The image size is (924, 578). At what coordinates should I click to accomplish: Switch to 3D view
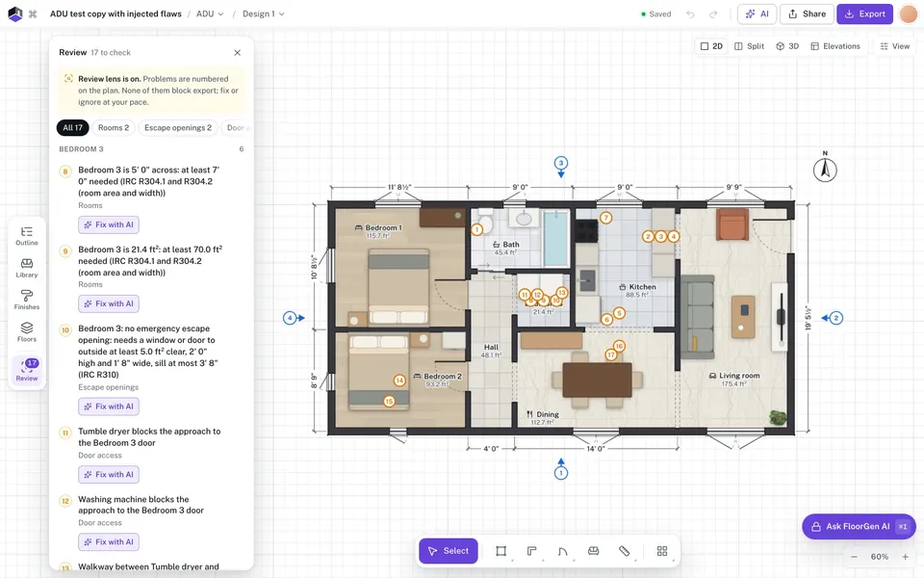[786, 46]
